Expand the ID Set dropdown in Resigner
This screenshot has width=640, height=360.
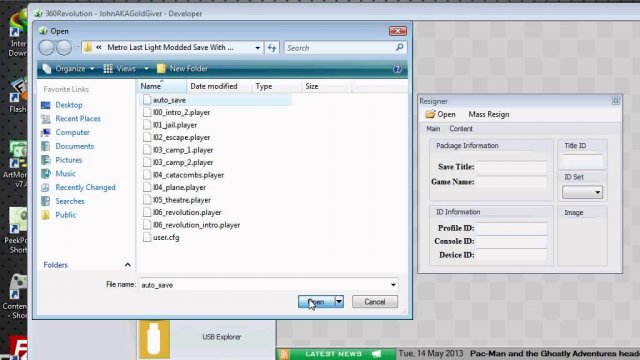click(x=598, y=192)
